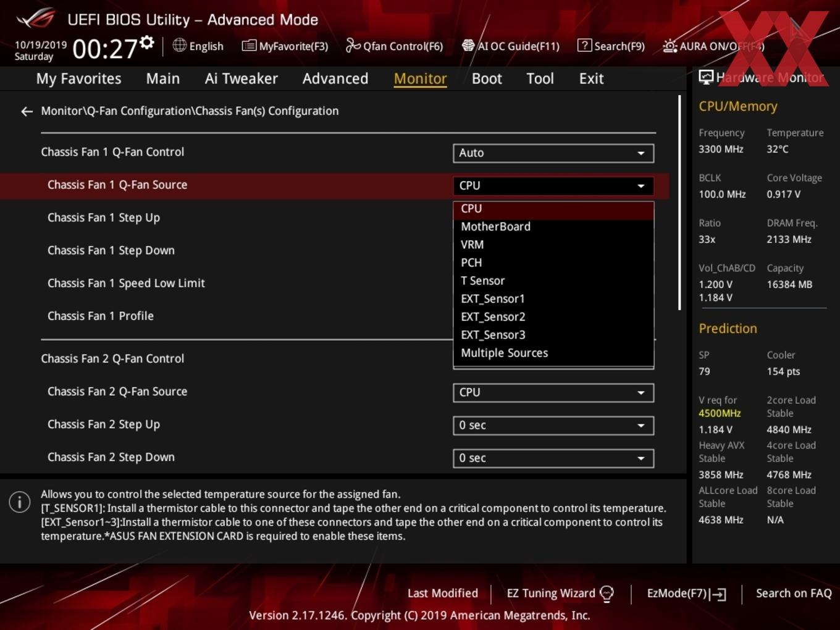This screenshot has width=840, height=630.
Task: Click the info circle icon
Action: click(20, 502)
